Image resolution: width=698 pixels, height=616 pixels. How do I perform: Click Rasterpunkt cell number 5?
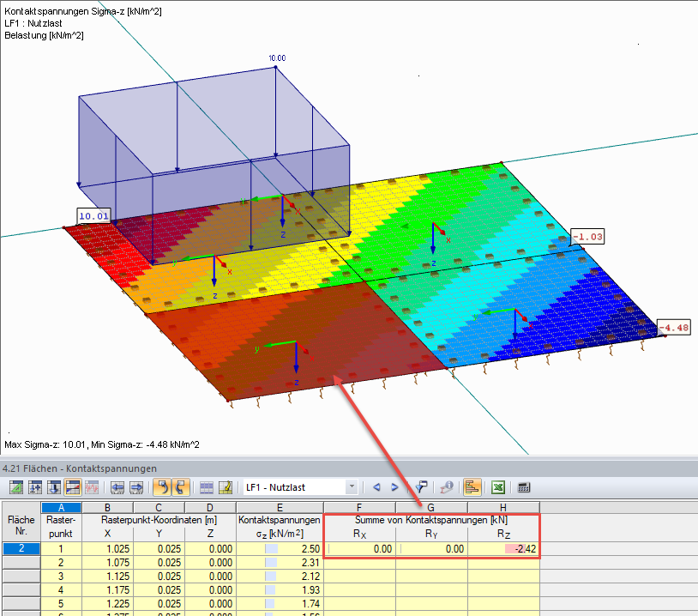pos(61,604)
